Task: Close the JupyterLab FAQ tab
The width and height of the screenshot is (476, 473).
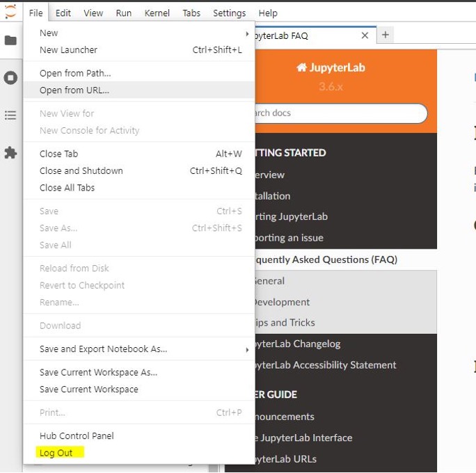Action: pos(365,35)
